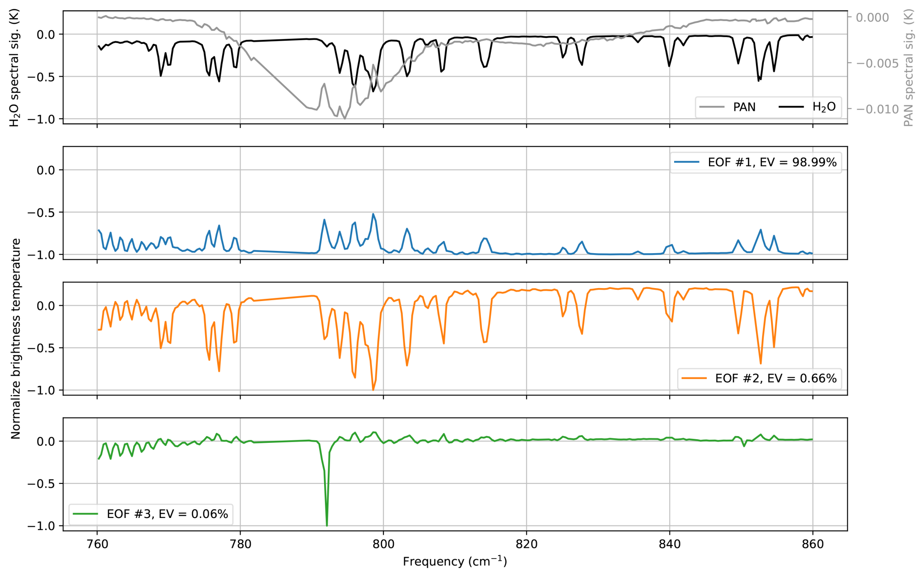Click the 800 x-axis tick label
This screenshot has width=924, height=577.
(383, 544)
